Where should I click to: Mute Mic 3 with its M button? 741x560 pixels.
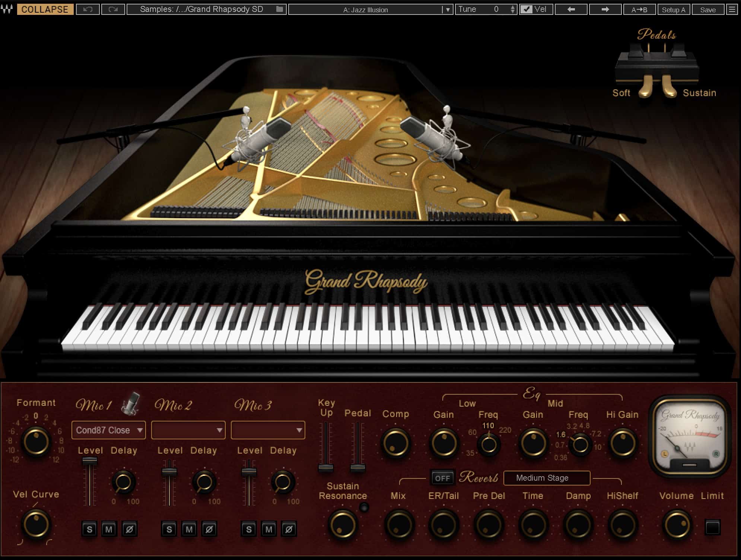pos(269,529)
